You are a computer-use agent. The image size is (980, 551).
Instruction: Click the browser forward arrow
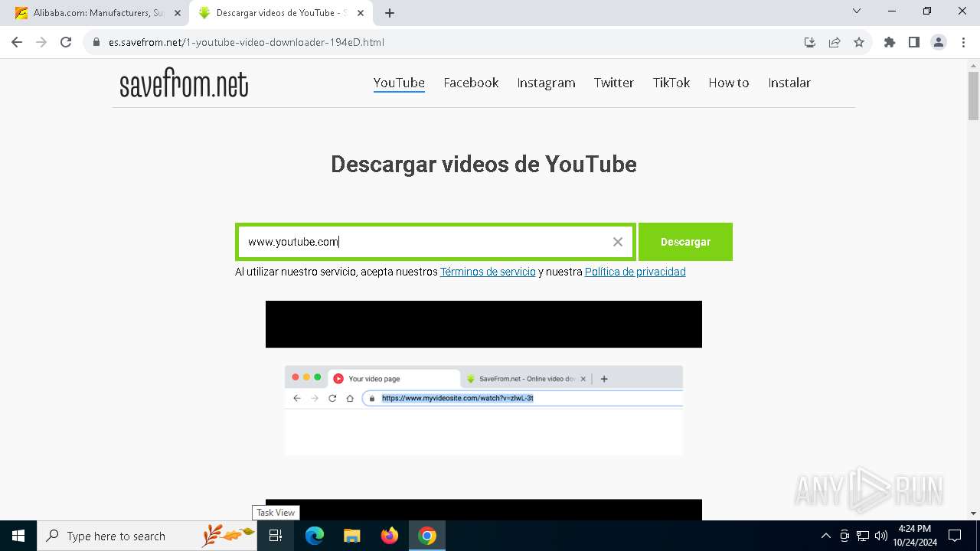(x=41, y=42)
